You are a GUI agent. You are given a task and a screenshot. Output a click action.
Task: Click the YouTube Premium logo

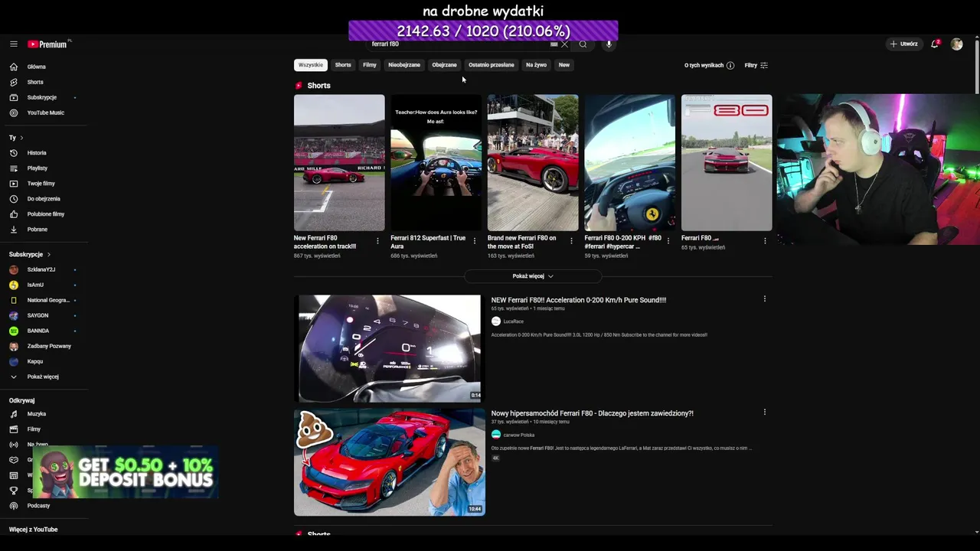(x=48, y=44)
